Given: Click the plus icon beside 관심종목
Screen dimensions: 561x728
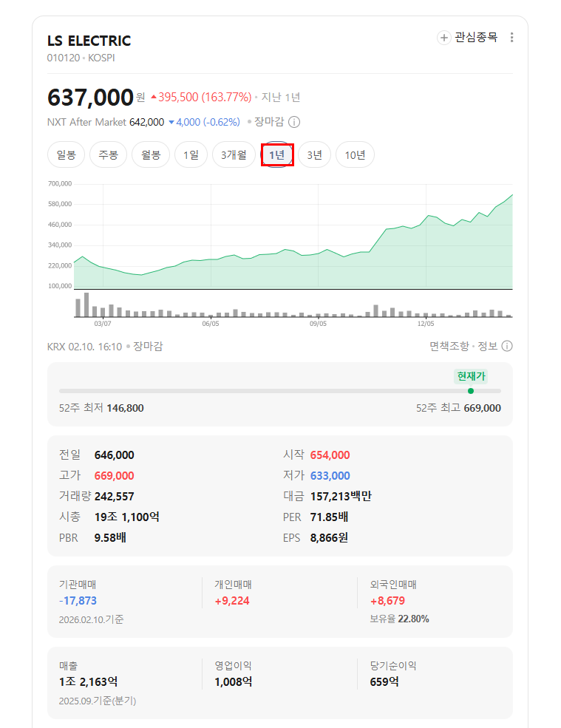Looking at the screenshot, I should click(444, 38).
